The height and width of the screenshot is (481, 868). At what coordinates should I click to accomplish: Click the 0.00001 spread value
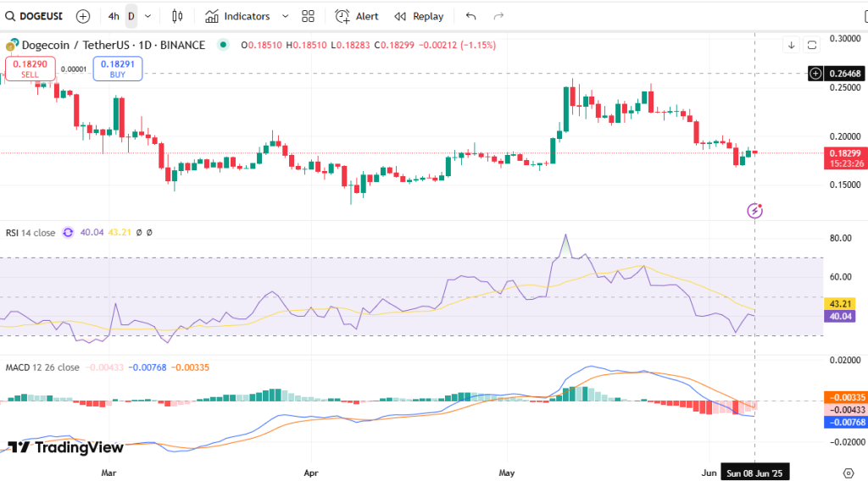(74, 69)
